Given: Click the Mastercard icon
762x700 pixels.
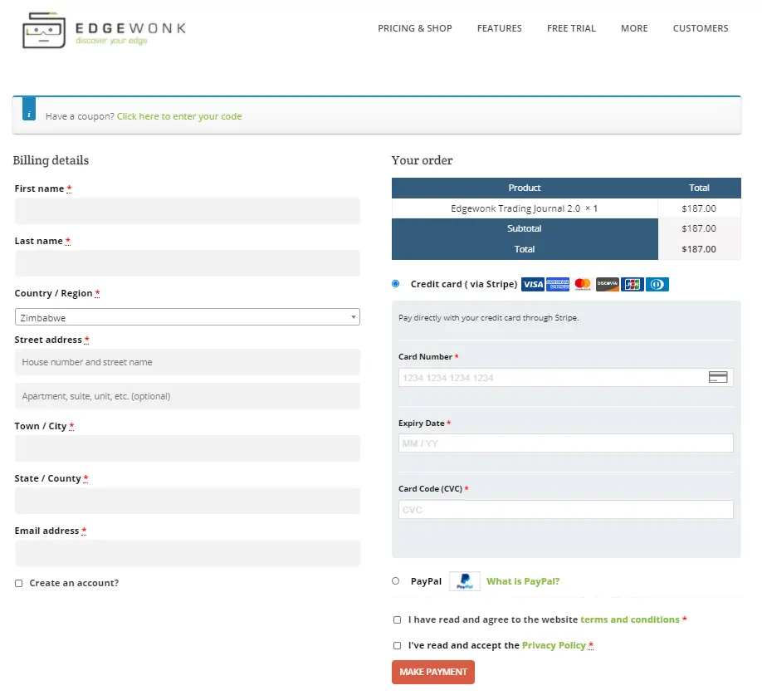Looking at the screenshot, I should (x=582, y=284).
